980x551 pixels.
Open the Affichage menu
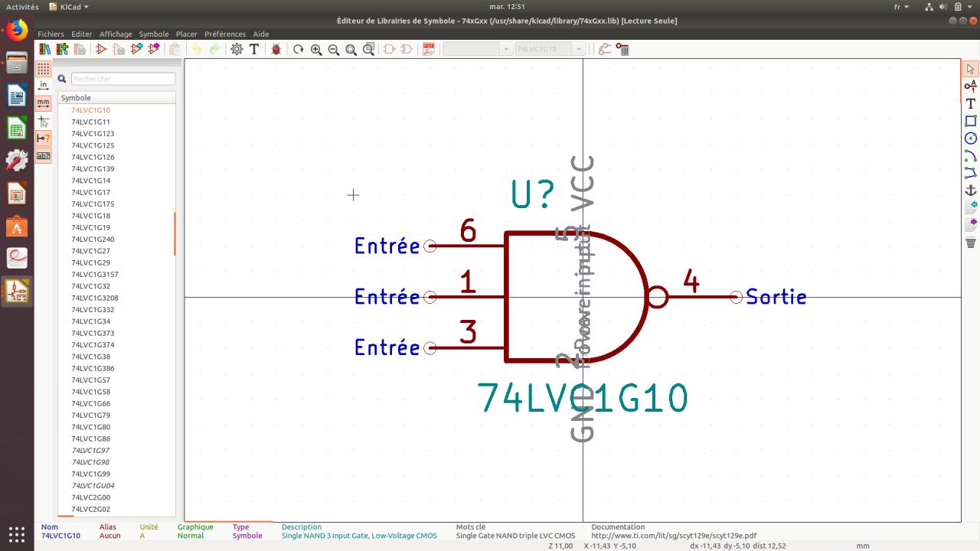tap(116, 34)
